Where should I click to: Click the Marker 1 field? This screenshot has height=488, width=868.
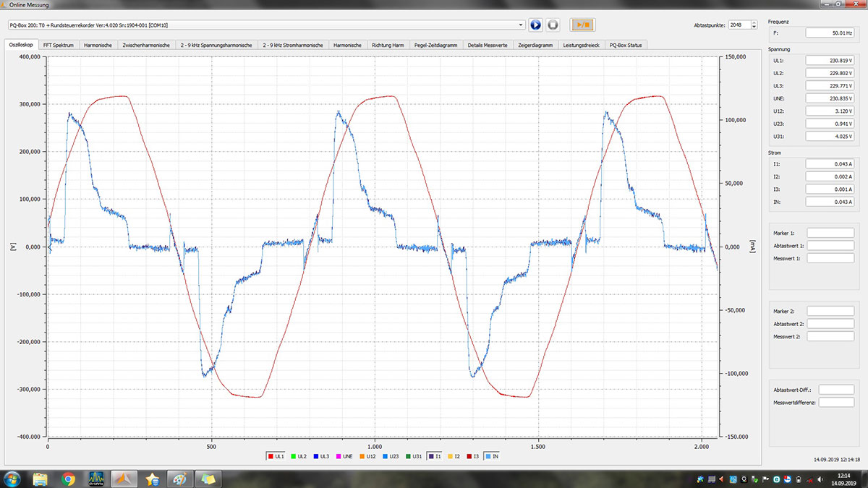[x=830, y=232]
